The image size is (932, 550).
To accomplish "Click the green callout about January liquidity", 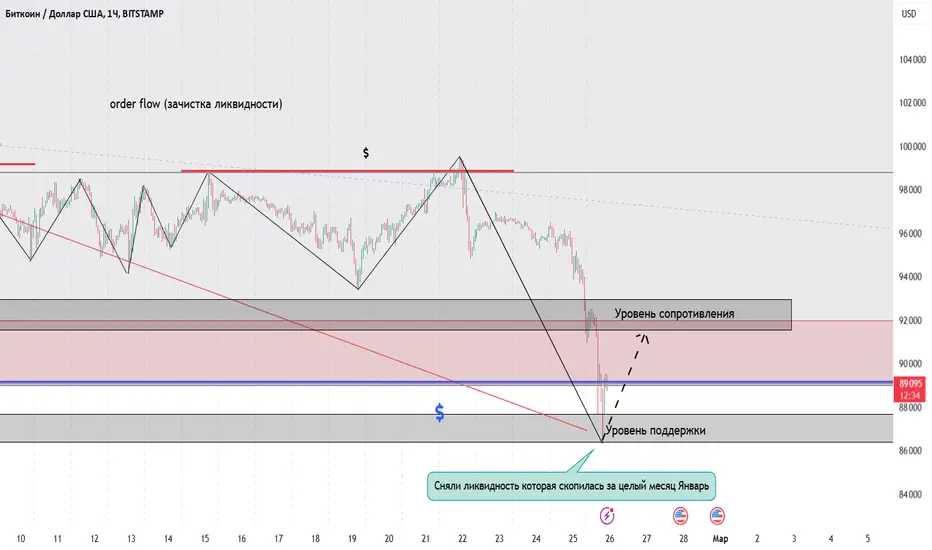I will 571,486.
